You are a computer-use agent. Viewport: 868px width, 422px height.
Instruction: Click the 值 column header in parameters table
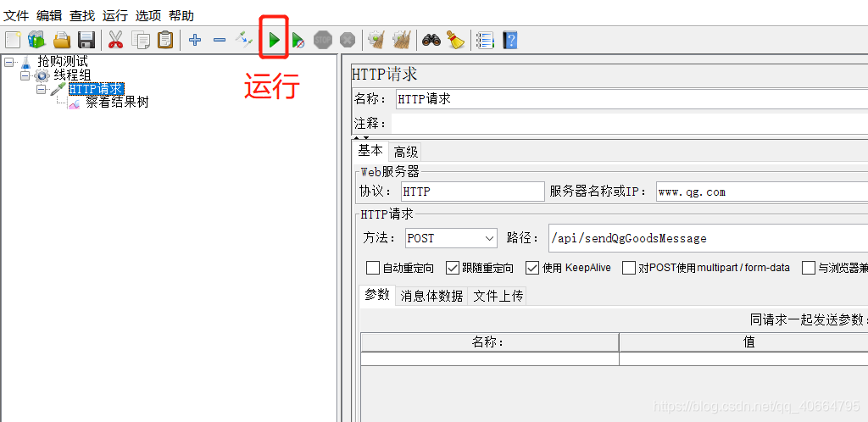[x=744, y=342]
